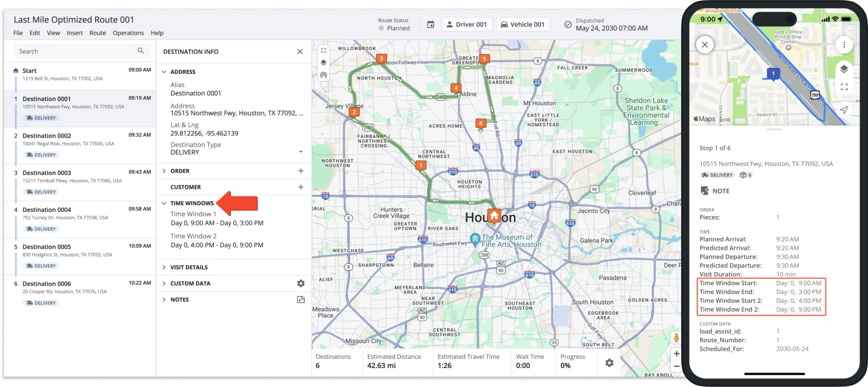Click the NOTE button on phone
Screen dimensions: 868x387
(x=715, y=191)
